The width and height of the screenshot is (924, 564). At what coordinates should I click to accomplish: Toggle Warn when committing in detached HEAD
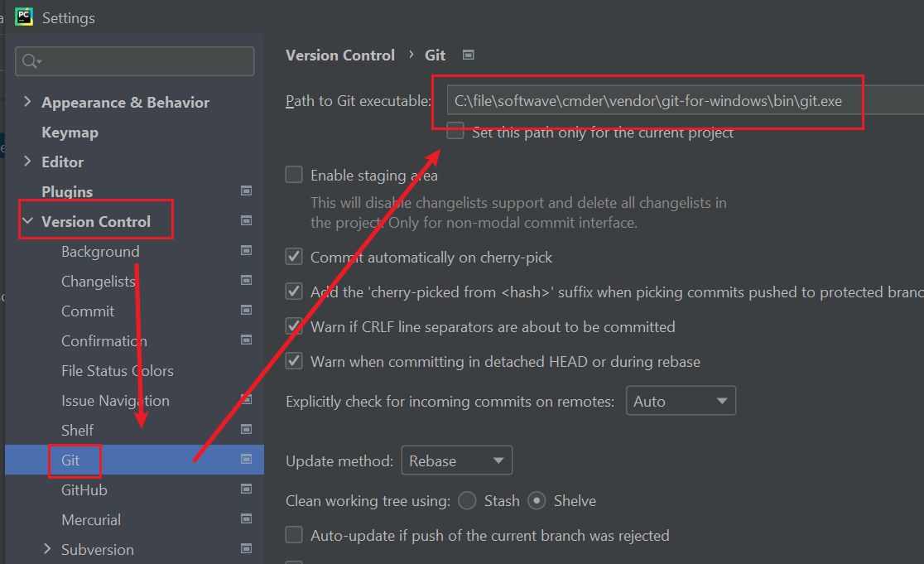[294, 360]
